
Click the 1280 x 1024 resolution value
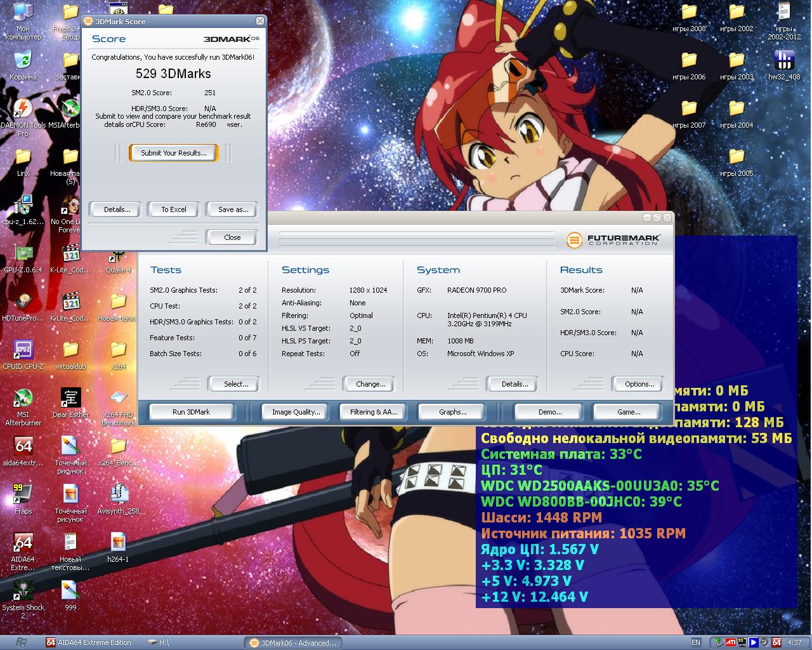point(368,290)
